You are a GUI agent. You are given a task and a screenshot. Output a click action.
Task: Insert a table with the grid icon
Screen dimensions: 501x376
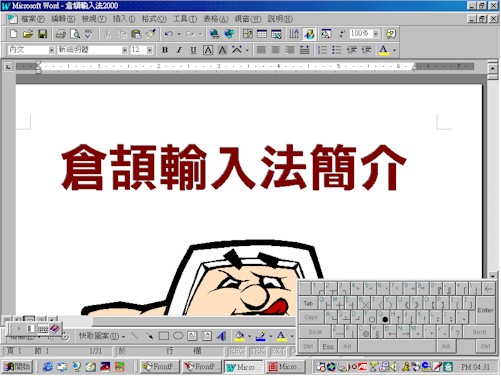coord(262,34)
